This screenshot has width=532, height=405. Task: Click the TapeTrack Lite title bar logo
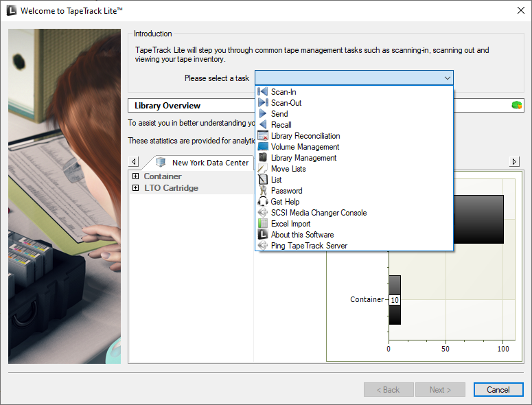12,10
